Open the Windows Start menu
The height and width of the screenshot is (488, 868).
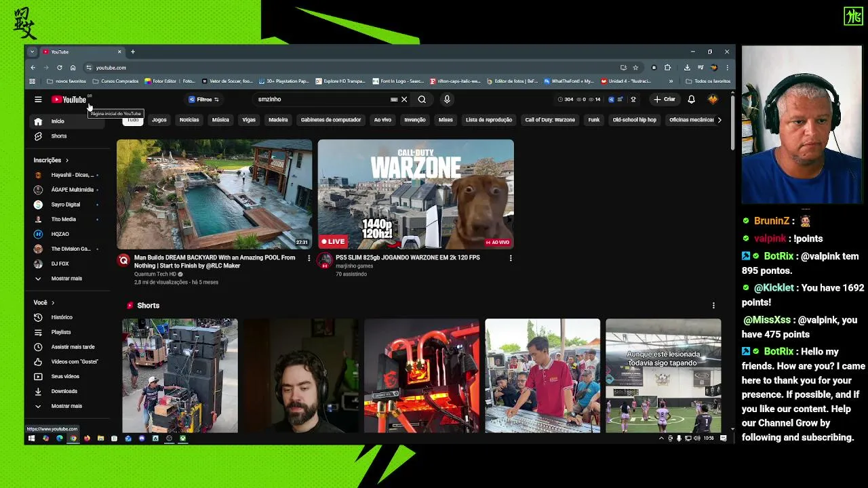[31, 439]
